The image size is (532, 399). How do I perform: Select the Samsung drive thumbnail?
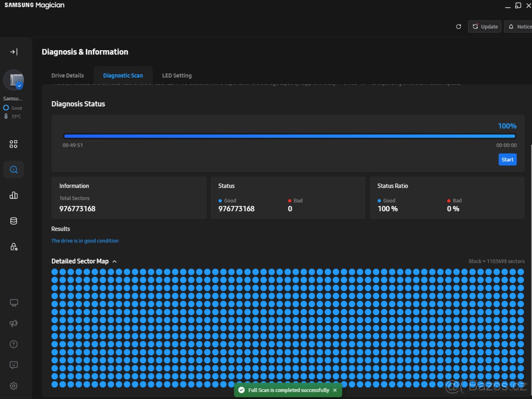[14, 80]
